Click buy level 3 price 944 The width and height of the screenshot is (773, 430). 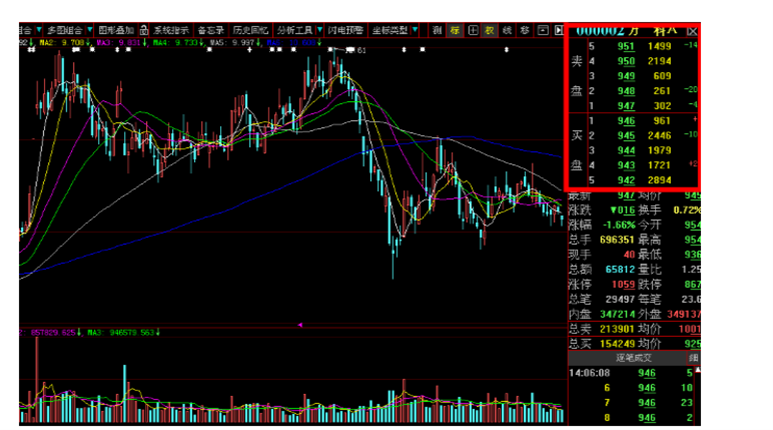(626, 150)
